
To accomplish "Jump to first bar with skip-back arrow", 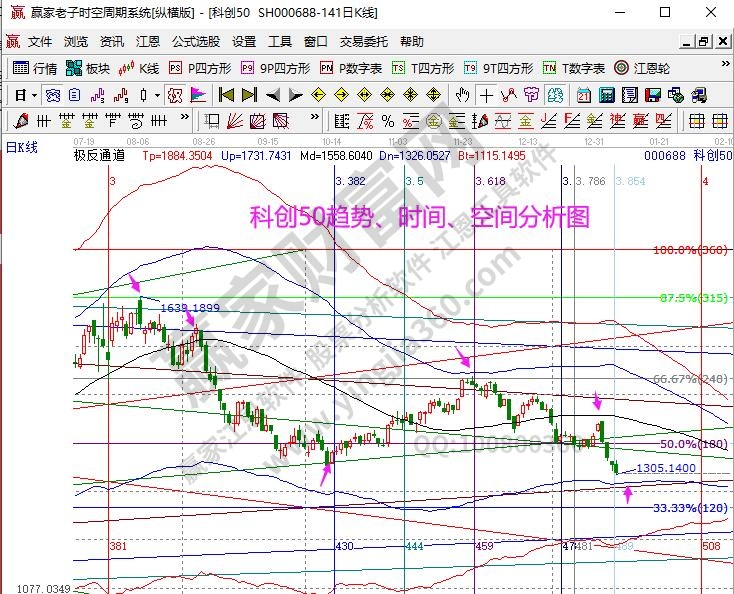I will tap(226, 95).
